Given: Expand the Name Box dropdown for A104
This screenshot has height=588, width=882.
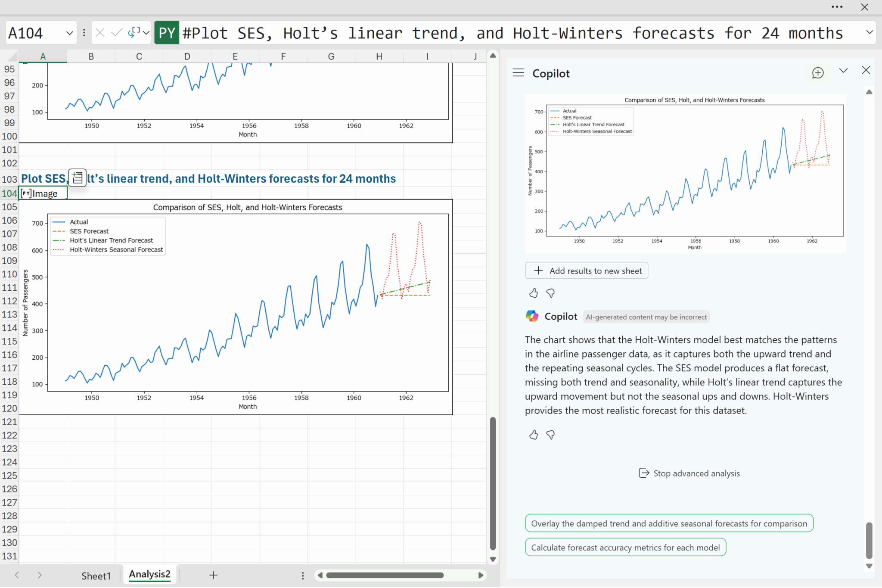Looking at the screenshot, I should click(69, 33).
